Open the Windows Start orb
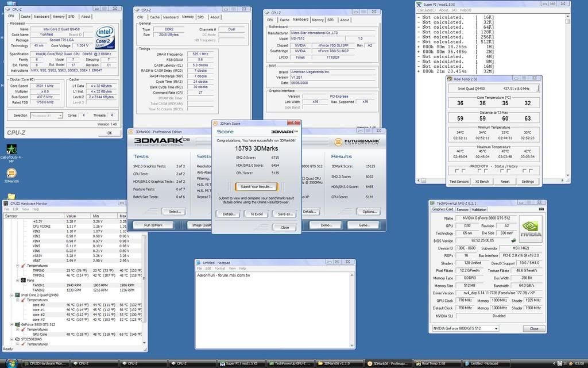 tap(11, 363)
